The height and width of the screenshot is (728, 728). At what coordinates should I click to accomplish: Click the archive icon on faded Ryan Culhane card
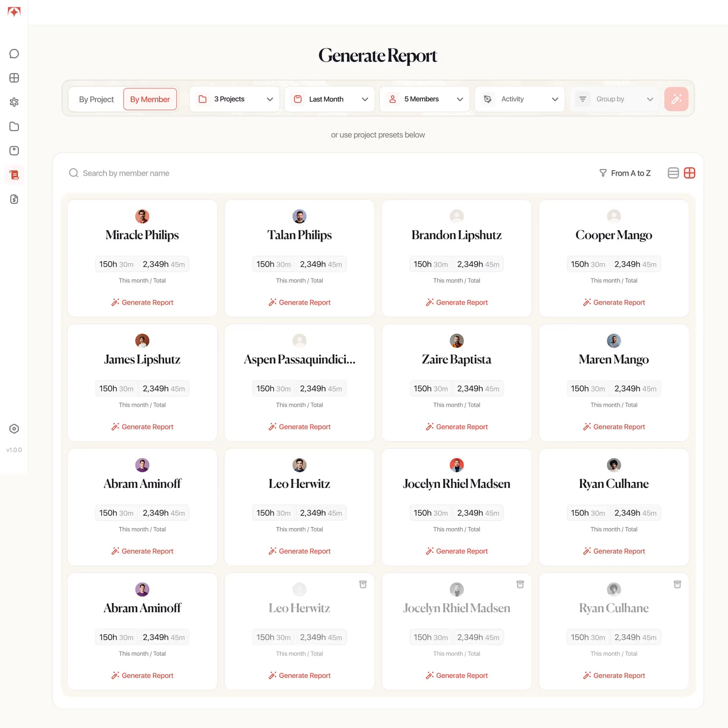coord(678,584)
